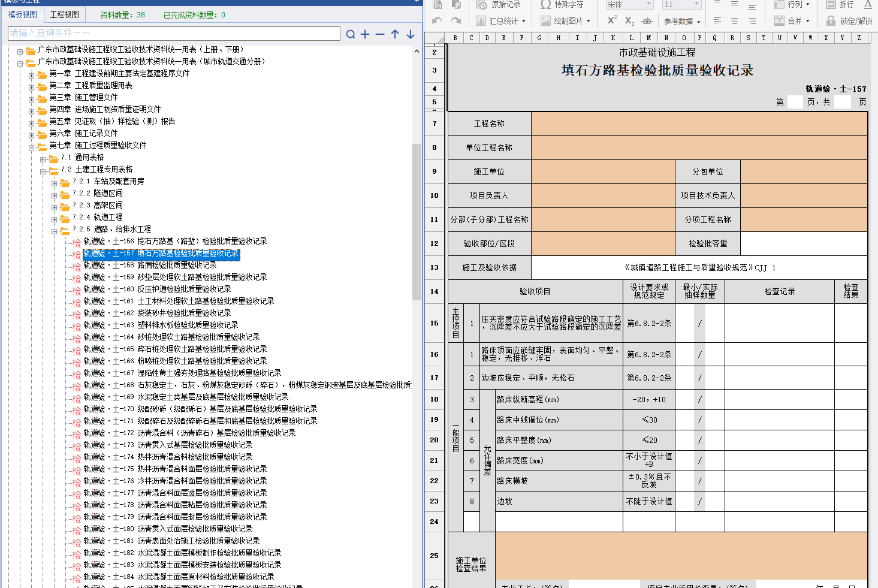Image resolution: width=878 pixels, height=588 pixels.
Task: Click the column header B in spreadsheet
Action: (455, 38)
